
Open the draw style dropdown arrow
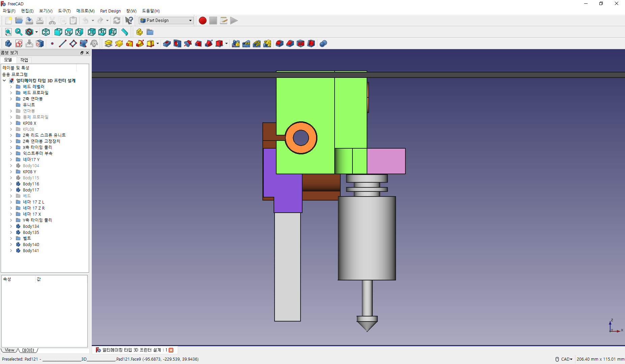(36, 32)
